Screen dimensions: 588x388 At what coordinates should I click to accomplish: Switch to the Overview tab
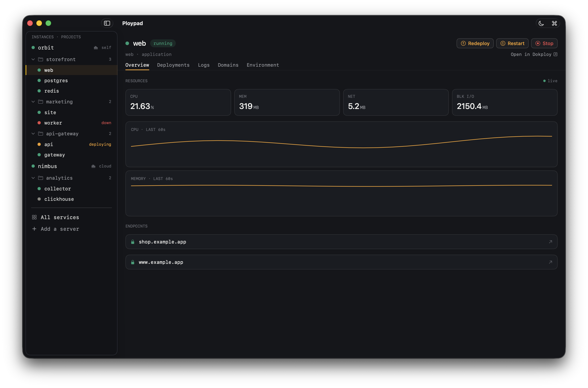[137, 65]
